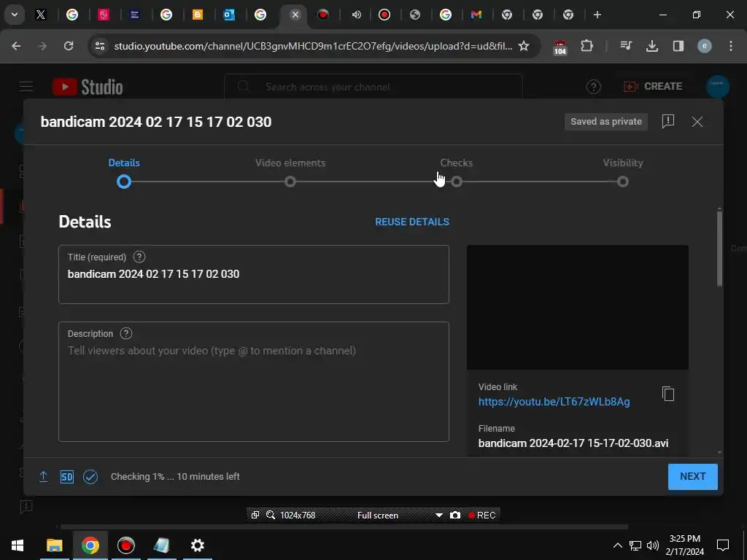The width and height of the screenshot is (747, 560).
Task: Click the video preview thumbnail
Action: (x=578, y=307)
